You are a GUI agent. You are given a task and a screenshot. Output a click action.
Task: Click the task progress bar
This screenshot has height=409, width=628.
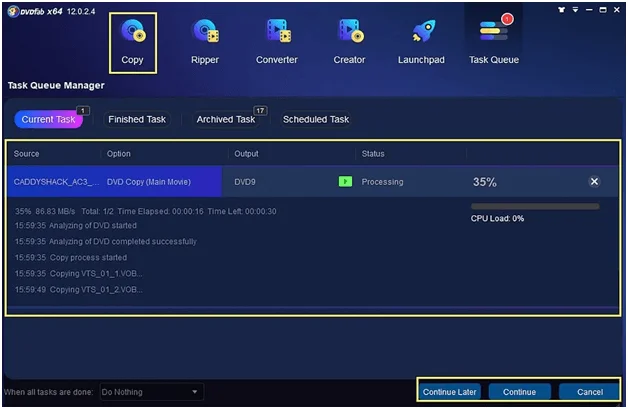tap(535, 206)
